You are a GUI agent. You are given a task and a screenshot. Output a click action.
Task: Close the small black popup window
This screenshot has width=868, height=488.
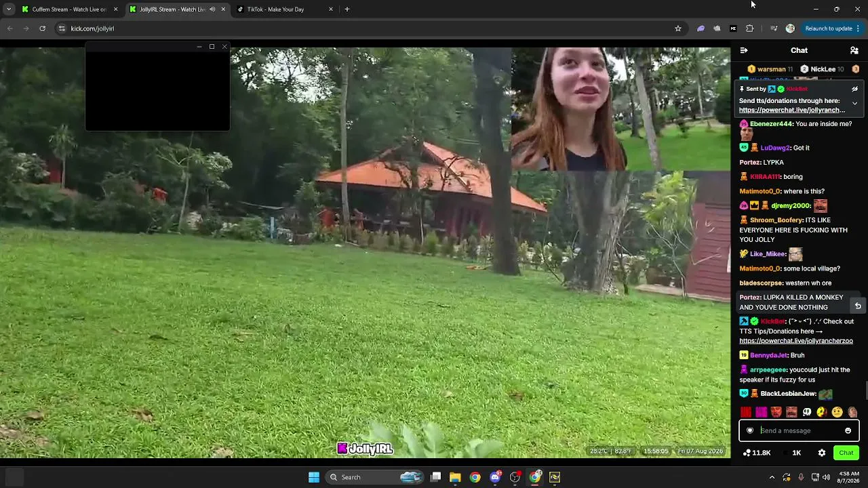pos(224,47)
